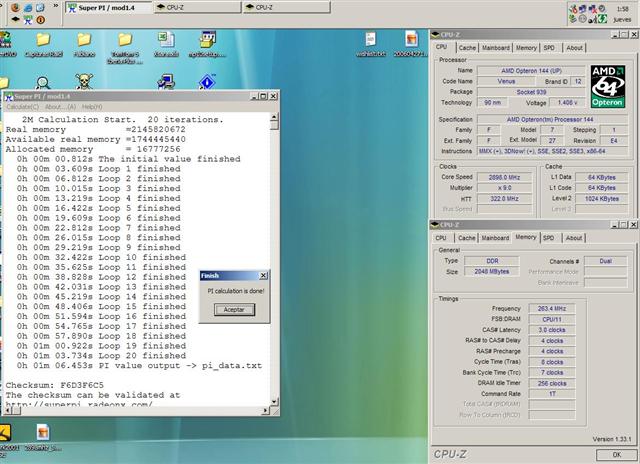Viewport: 640px width, 464px height.
Task: Open the wishlist.txt desktop file
Action: 372,40
